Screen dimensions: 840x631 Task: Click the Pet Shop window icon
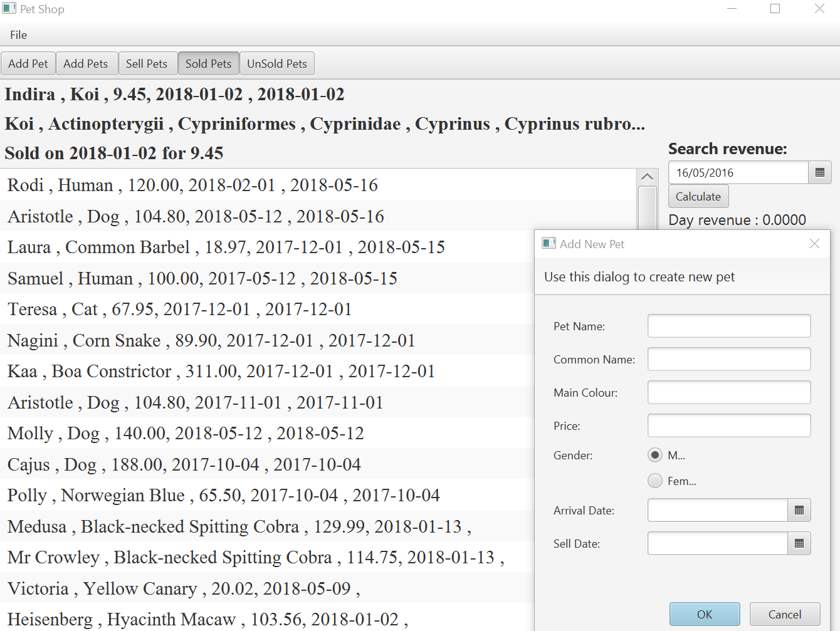click(x=9, y=9)
